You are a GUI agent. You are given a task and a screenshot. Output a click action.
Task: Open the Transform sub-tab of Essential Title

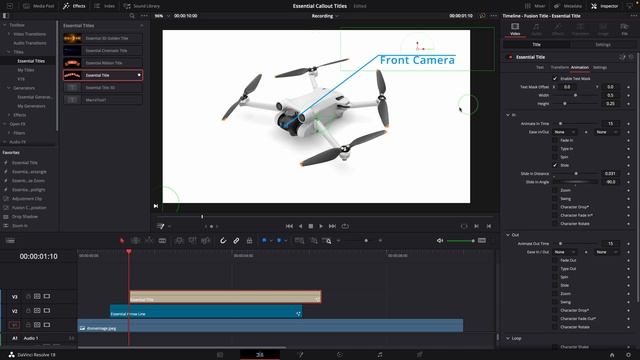pyautogui.click(x=559, y=67)
